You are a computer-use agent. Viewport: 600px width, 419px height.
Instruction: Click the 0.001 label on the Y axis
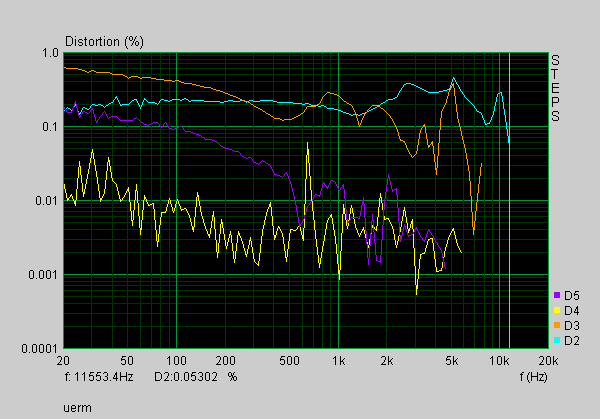point(44,275)
